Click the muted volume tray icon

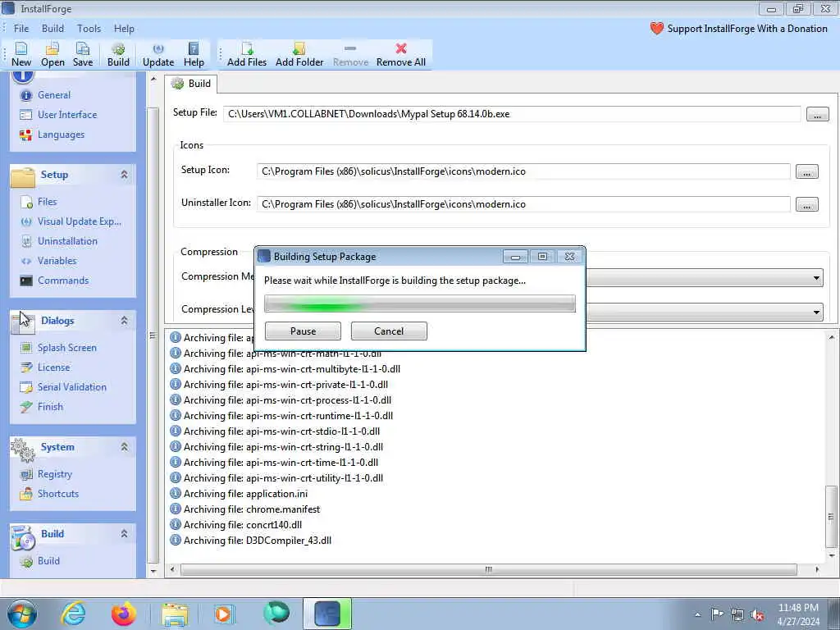[757, 614]
